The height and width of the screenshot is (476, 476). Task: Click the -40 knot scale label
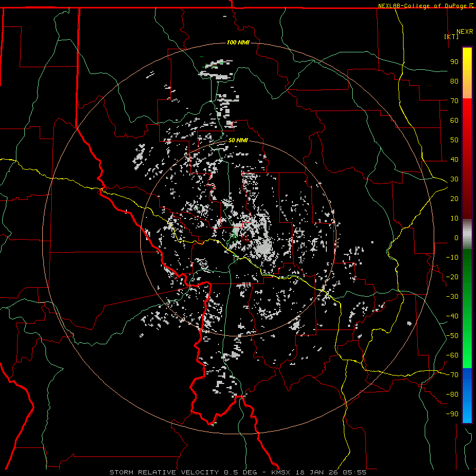(452, 316)
